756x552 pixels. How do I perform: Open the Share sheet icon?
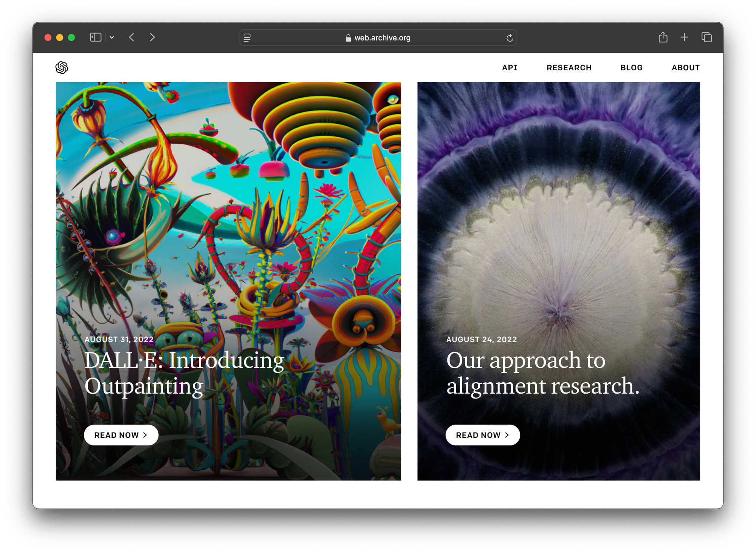[663, 37]
